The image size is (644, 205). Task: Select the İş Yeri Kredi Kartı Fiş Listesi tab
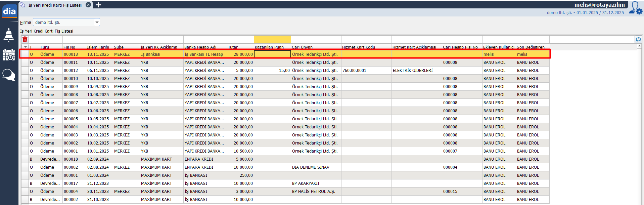click(x=55, y=5)
